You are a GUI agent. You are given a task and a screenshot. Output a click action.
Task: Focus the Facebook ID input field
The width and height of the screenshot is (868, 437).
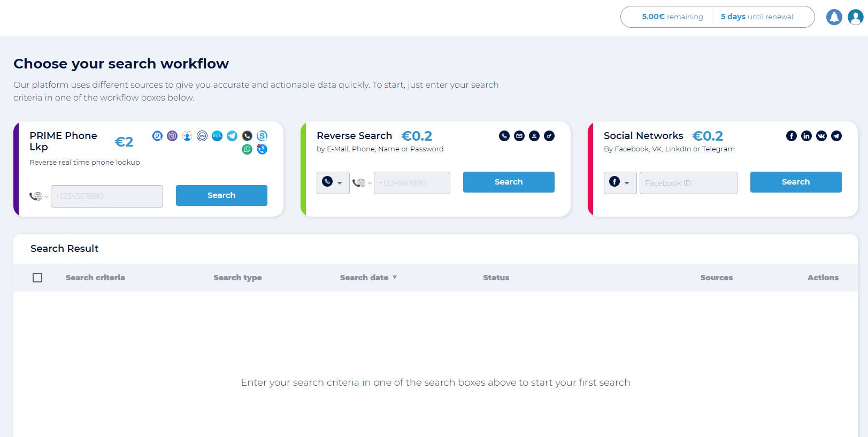[688, 183]
